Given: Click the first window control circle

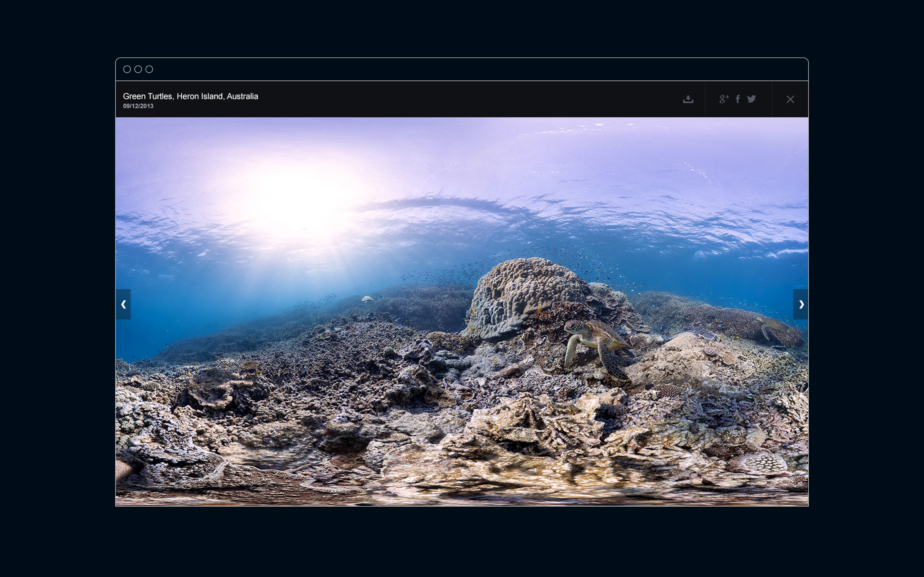Looking at the screenshot, I should click(x=127, y=69).
